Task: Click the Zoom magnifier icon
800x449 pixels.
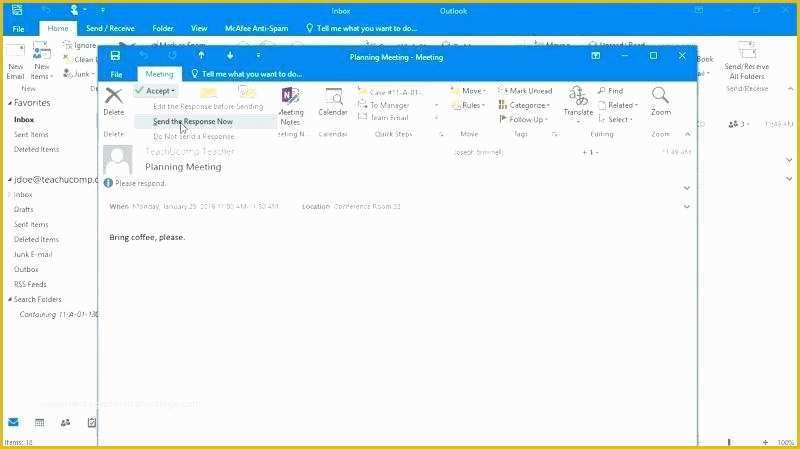Action: pyautogui.click(x=660, y=95)
